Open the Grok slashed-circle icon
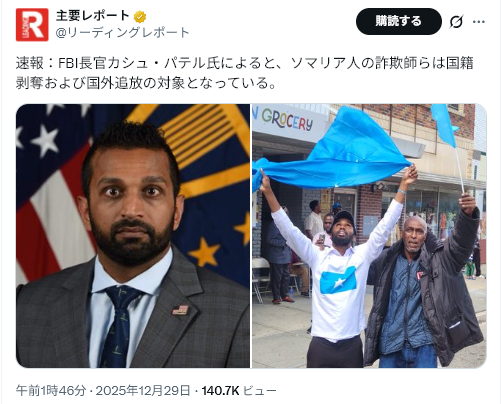The width and height of the screenshot is (501, 404). click(456, 22)
